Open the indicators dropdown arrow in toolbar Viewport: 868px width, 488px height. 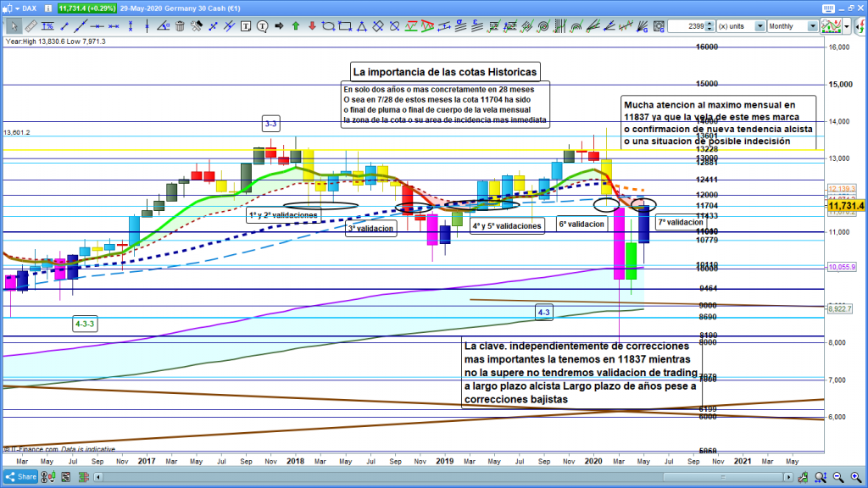tap(847, 26)
